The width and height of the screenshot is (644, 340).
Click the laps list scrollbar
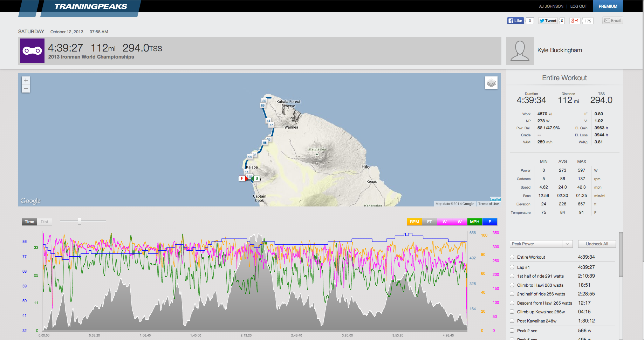(621, 254)
